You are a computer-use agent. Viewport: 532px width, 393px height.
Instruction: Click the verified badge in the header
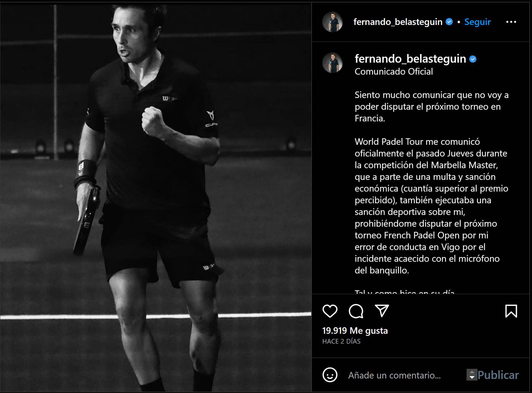click(x=449, y=22)
